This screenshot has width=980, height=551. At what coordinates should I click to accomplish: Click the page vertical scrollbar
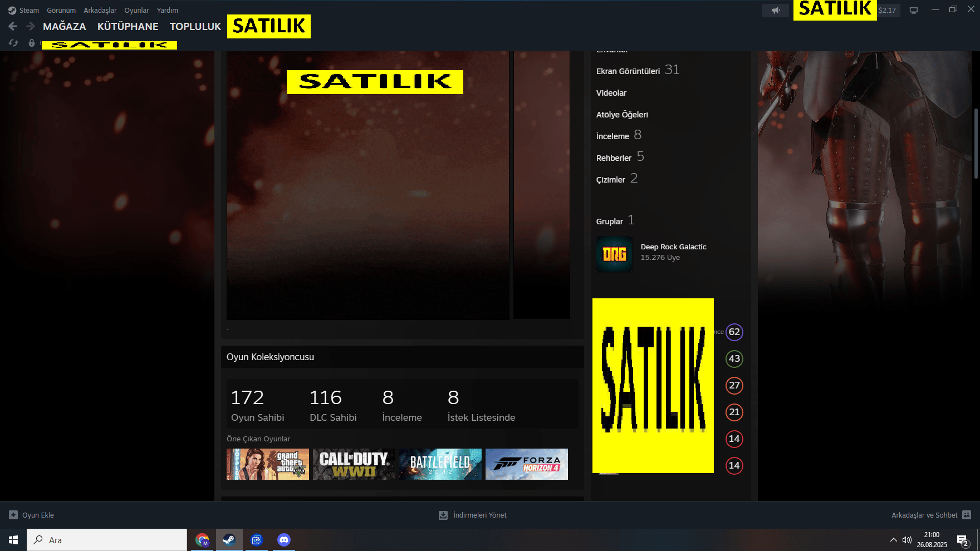pyautogui.click(x=976, y=144)
